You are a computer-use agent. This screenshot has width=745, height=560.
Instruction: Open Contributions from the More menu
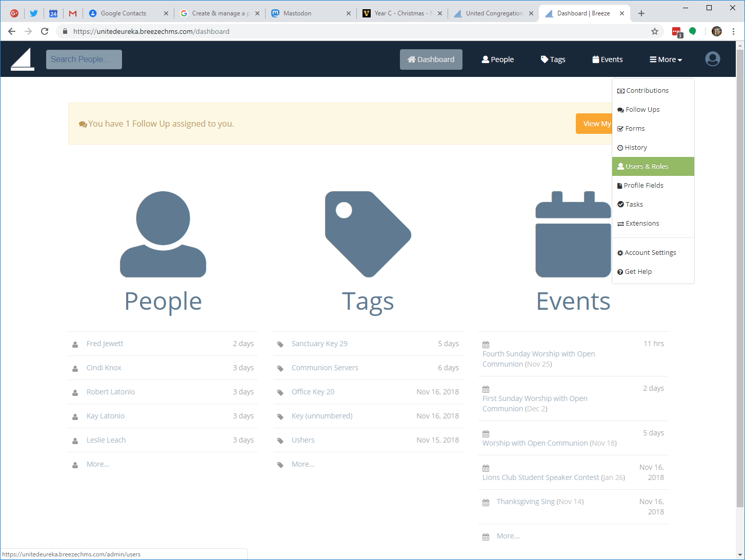click(653, 90)
